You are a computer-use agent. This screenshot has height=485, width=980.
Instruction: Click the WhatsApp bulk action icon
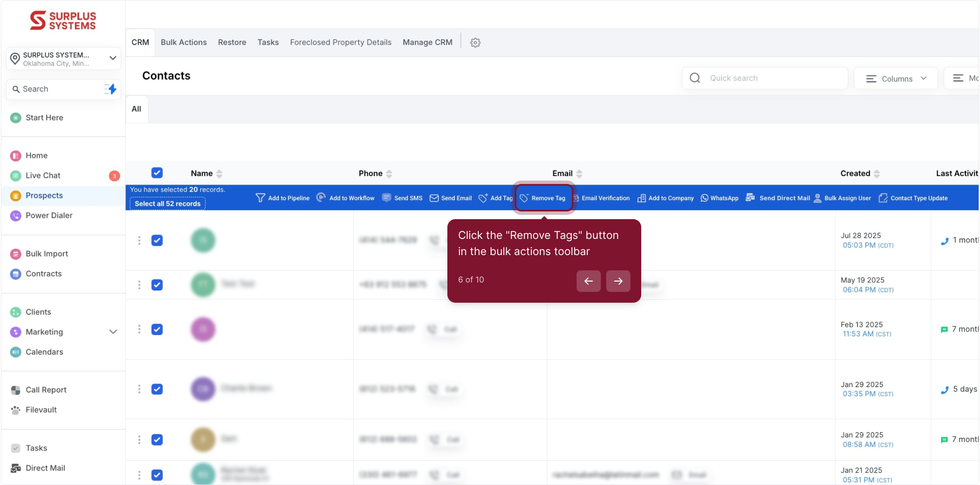click(704, 198)
